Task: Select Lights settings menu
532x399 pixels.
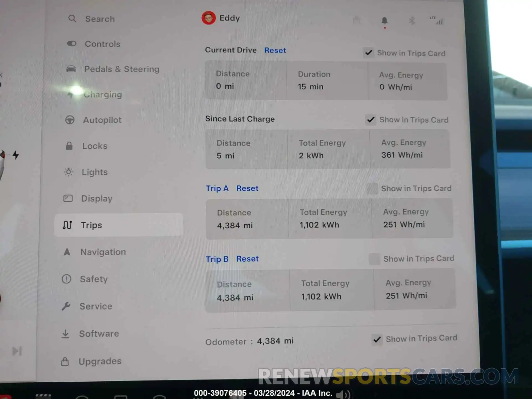Action: tap(94, 172)
